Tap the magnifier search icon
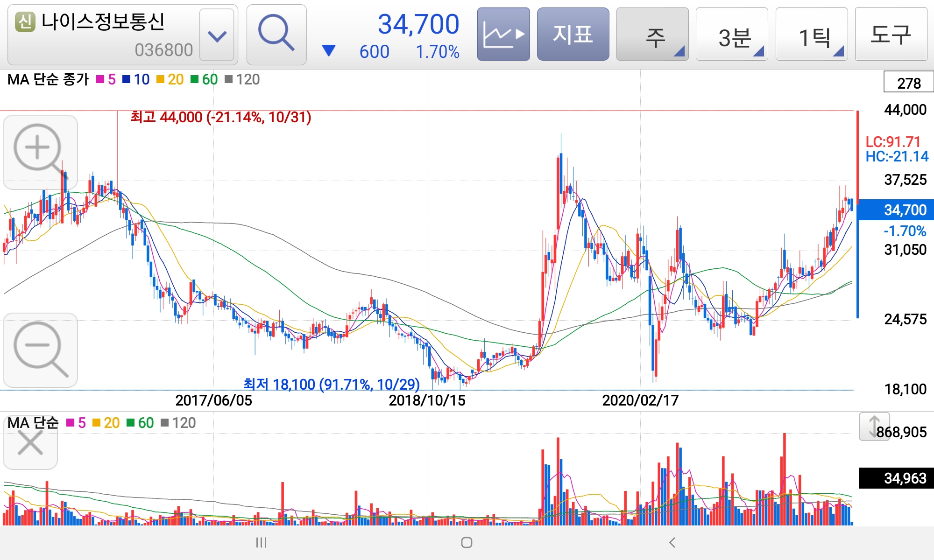 pyautogui.click(x=276, y=35)
